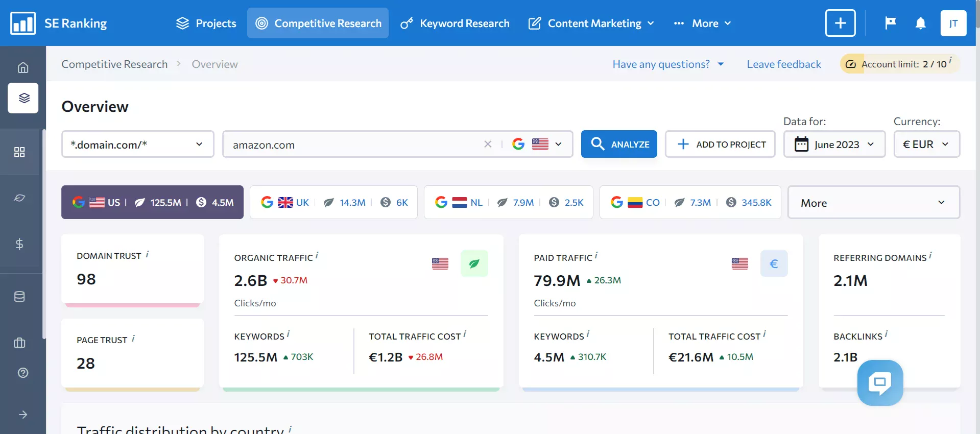Viewport: 980px width, 434px height.
Task: Click the euro icon in Paid Traffic
Action: [774, 263]
